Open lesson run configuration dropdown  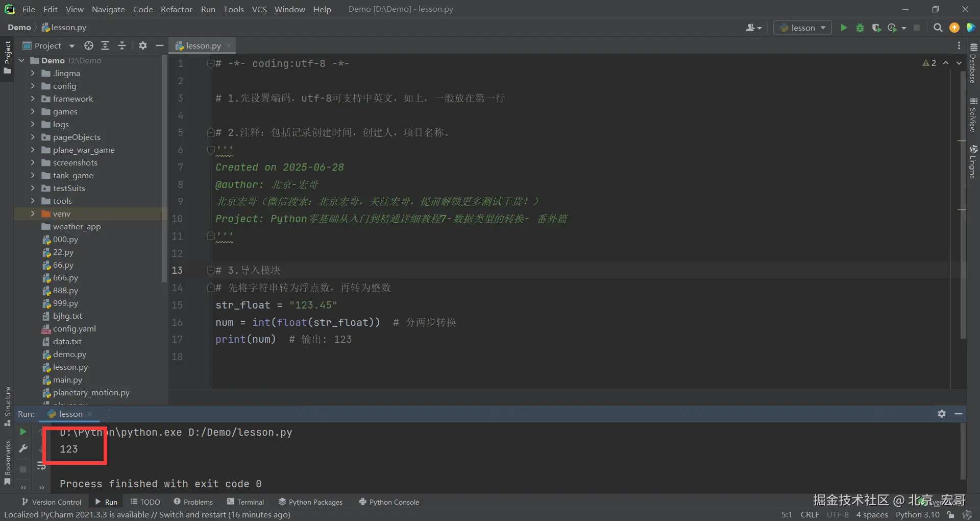click(x=802, y=28)
